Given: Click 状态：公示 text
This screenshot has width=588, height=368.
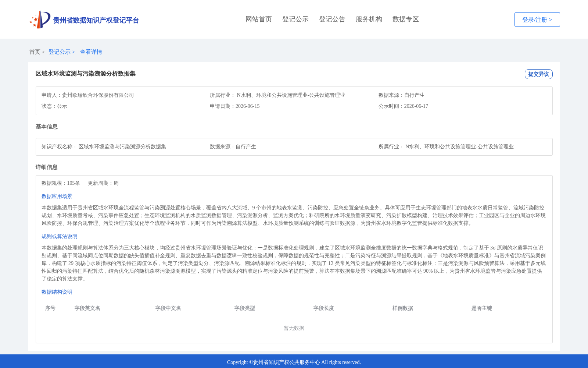Looking at the screenshot, I should (x=54, y=106).
